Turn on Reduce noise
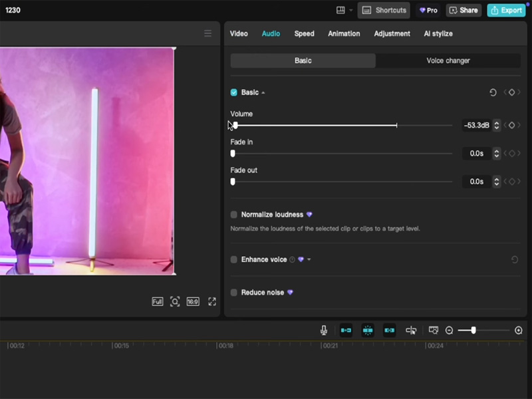 [x=233, y=292]
